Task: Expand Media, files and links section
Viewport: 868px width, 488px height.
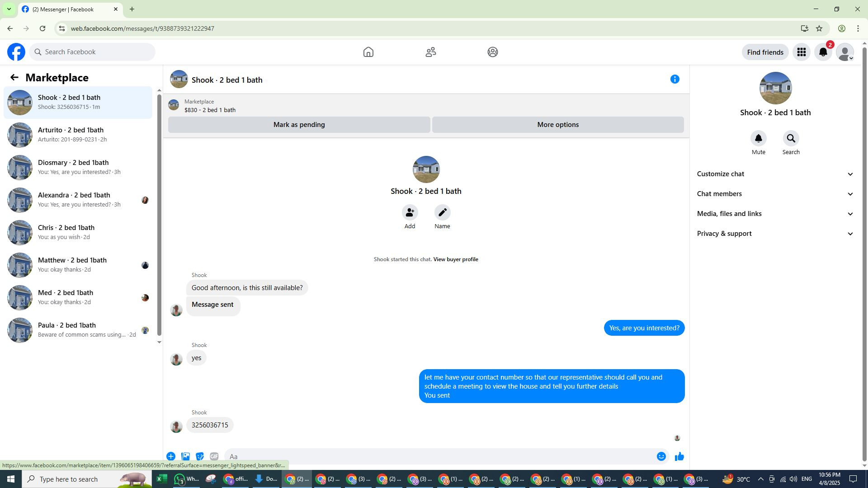Action: [x=775, y=214]
